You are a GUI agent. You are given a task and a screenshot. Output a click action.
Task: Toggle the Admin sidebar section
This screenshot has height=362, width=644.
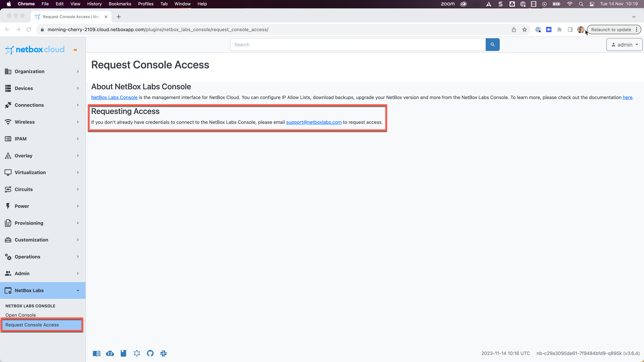[x=42, y=273]
